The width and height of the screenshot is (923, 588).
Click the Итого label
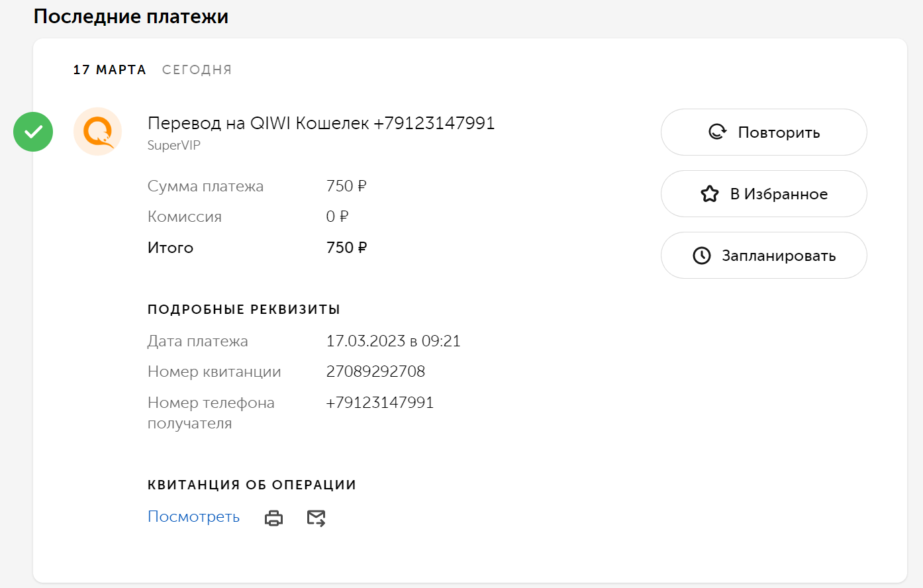[x=170, y=248]
